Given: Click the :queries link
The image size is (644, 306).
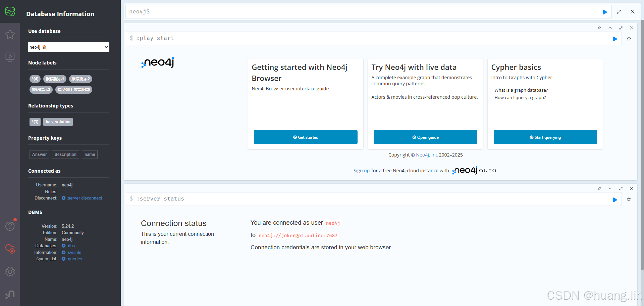Looking at the screenshot, I should (x=72, y=259).
